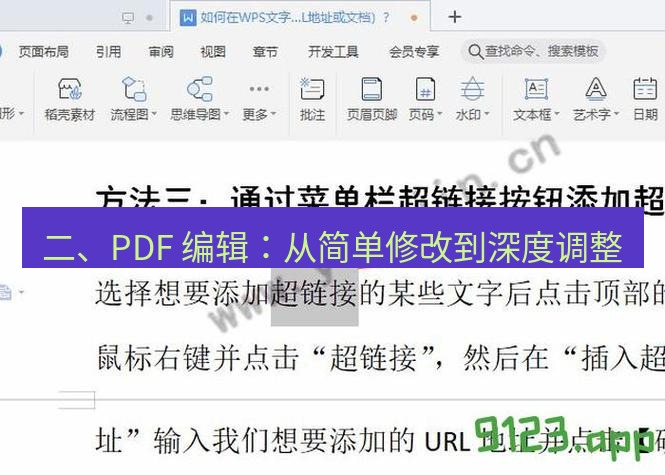Expand the paste options arrow in left margin
Image resolution: width=665 pixels, height=475 pixels.
[21, 292]
